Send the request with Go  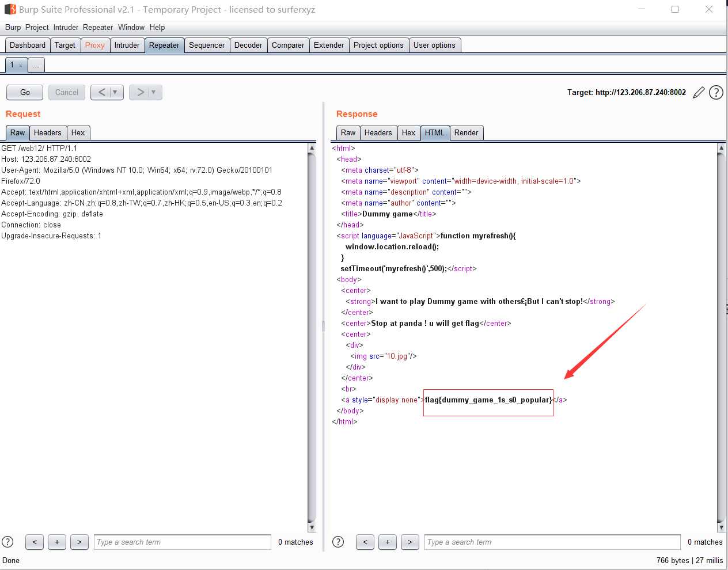tap(25, 92)
